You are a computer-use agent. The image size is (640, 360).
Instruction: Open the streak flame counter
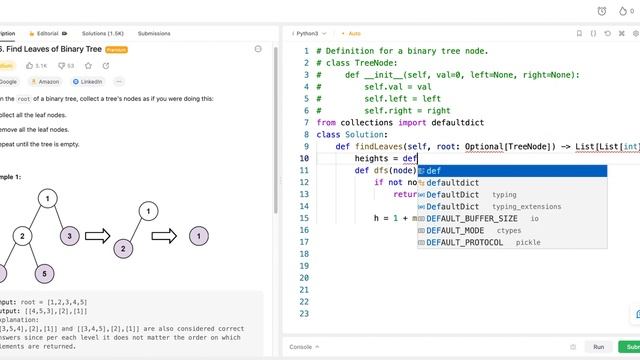[626, 11]
